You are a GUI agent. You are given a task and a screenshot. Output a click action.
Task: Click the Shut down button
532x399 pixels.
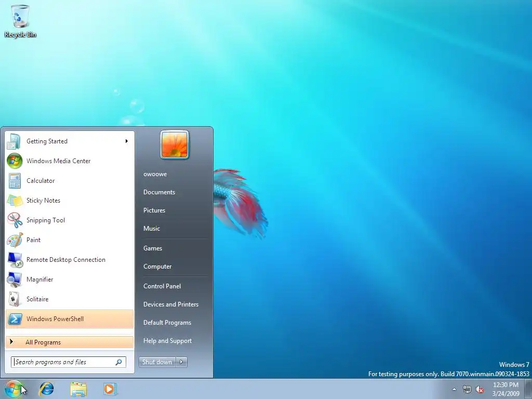click(157, 362)
